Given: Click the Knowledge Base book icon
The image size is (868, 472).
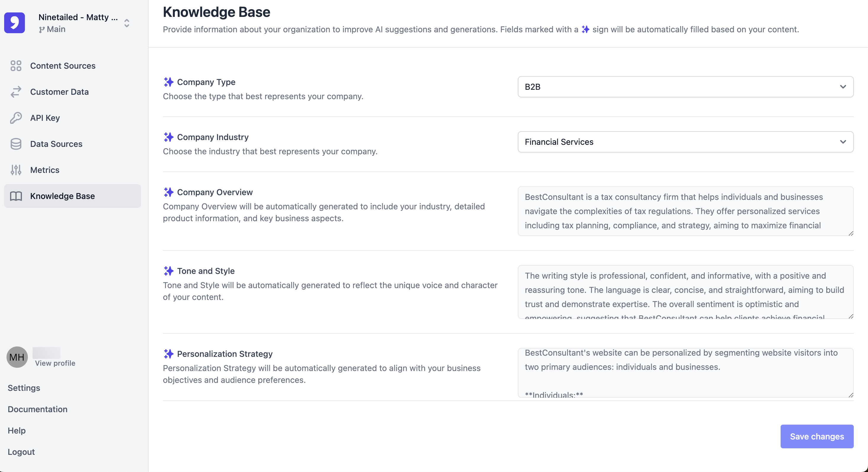Looking at the screenshot, I should [16, 196].
